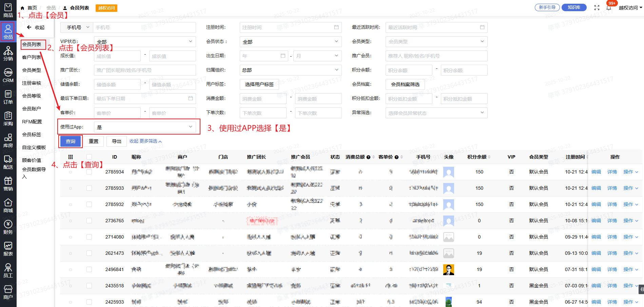Open the column settings grid icon
The width and height of the screenshot is (644, 307).
click(71, 157)
